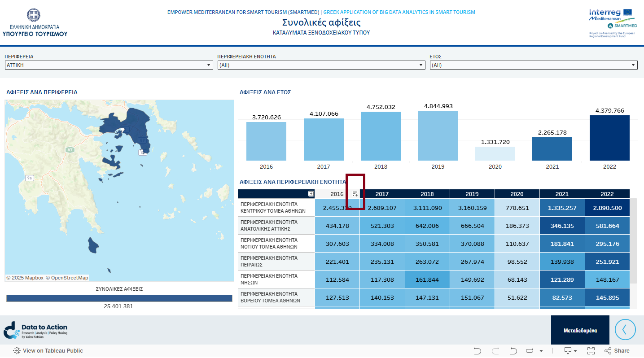Click the Refresh data icon
This screenshot has height=358, width=644.
(530, 351)
